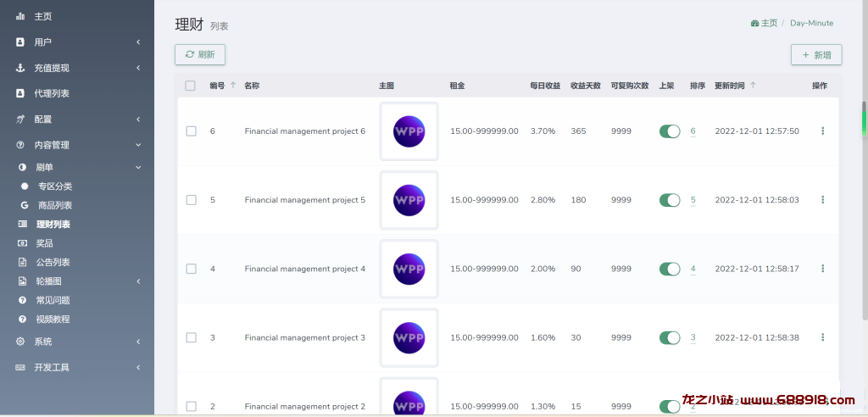The image size is (868, 417).
Task: Expand the 开发工具 menu chevron
Action: pyautogui.click(x=138, y=367)
